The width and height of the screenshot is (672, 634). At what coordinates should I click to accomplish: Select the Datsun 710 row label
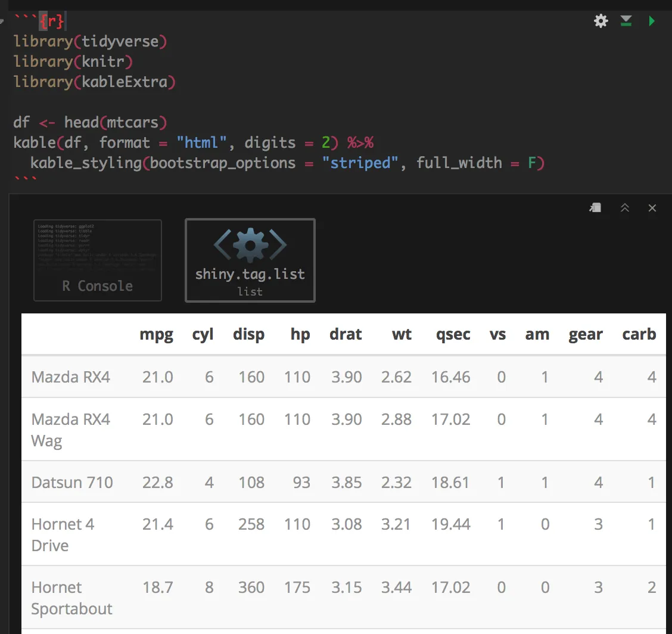click(x=72, y=482)
